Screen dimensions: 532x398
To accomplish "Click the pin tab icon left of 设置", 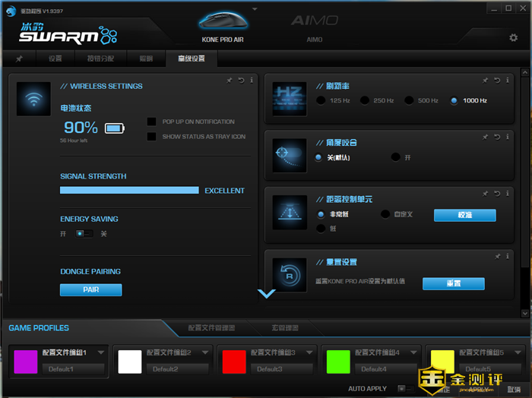I will click(x=19, y=58).
